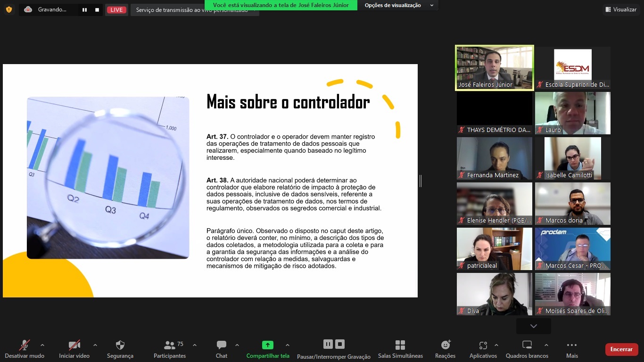The width and height of the screenshot is (644, 362).
Task: Select Lauro's video thumbnail
Action: coord(573,113)
